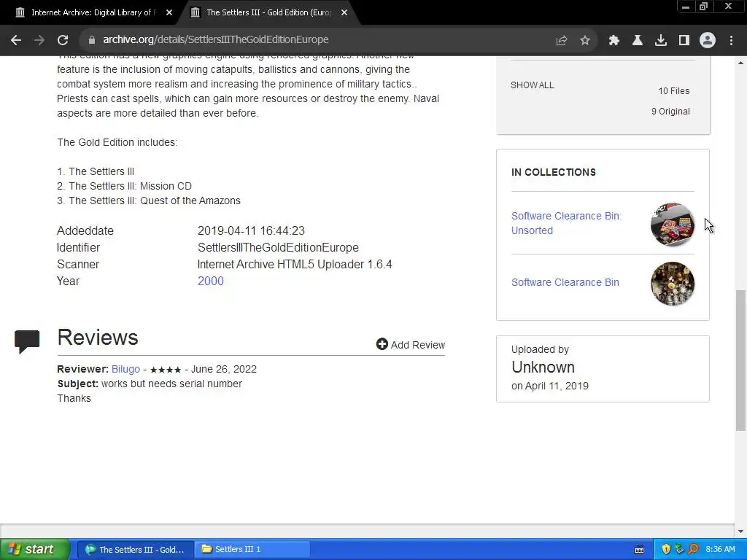Viewport: 747px width, 560px height.
Task: Click the security shield tray icon
Action: pos(666,550)
